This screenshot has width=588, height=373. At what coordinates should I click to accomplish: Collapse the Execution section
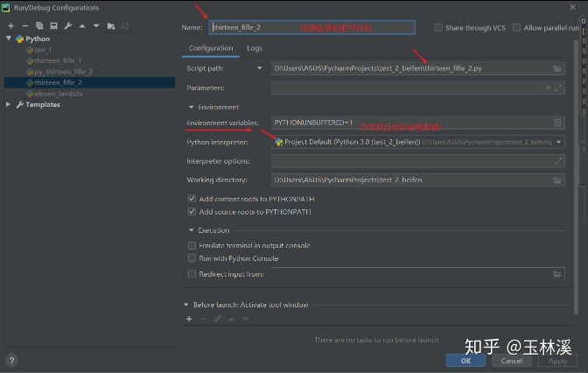coord(192,230)
